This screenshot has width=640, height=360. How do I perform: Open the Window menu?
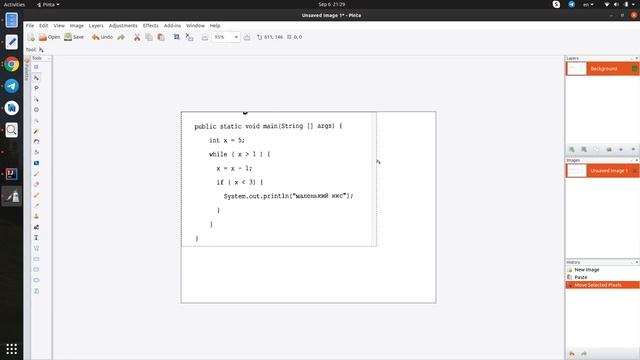coord(196,26)
